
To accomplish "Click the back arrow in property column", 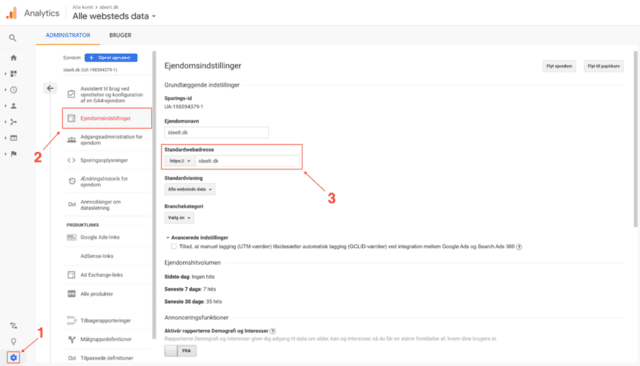I will tap(50, 88).
